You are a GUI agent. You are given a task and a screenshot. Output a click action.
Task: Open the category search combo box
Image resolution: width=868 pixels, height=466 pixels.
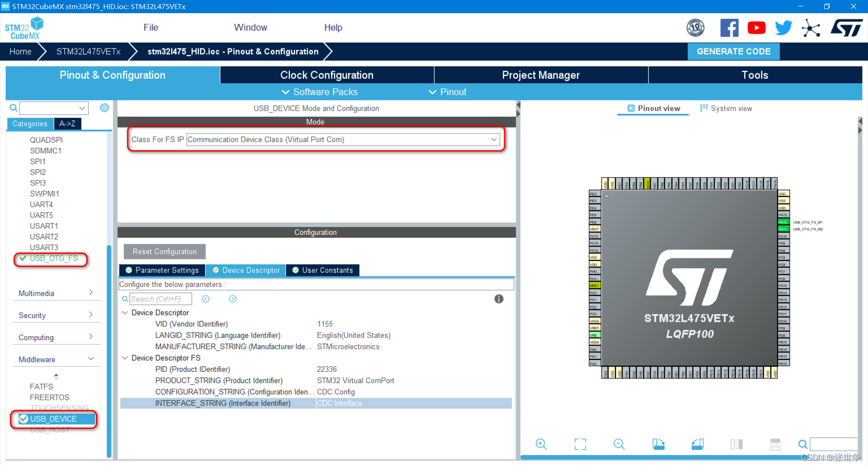pyautogui.click(x=54, y=108)
